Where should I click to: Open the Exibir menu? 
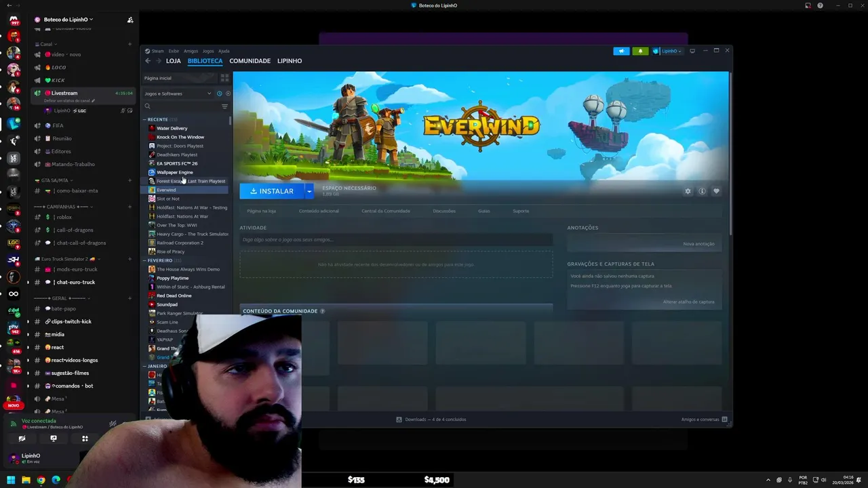click(174, 51)
